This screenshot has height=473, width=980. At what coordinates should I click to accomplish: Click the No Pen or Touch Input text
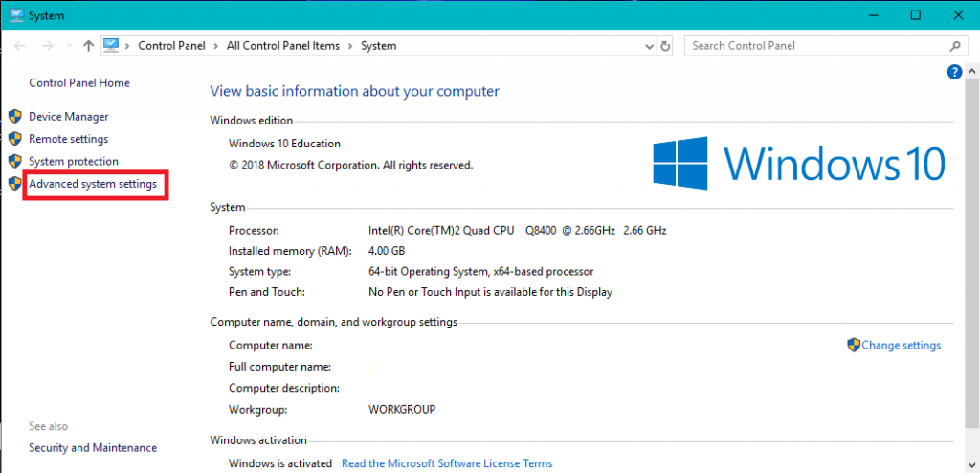[x=491, y=292]
